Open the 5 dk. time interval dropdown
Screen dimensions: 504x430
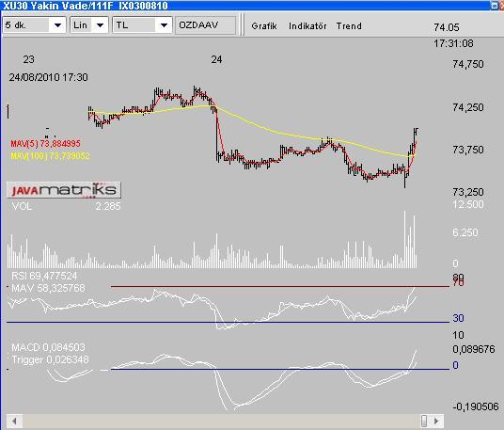(x=34, y=25)
